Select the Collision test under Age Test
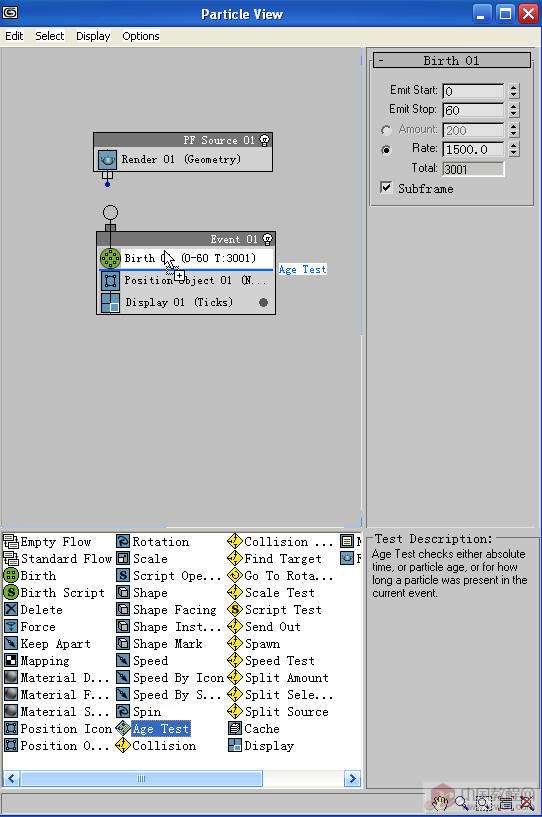The height and width of the screenshot is (817, 542). (x=156, y=746)
